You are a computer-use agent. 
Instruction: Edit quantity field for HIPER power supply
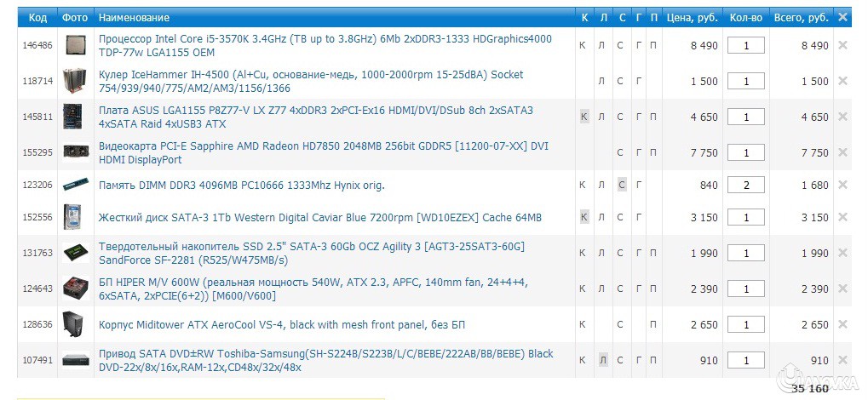coord(745,289)
